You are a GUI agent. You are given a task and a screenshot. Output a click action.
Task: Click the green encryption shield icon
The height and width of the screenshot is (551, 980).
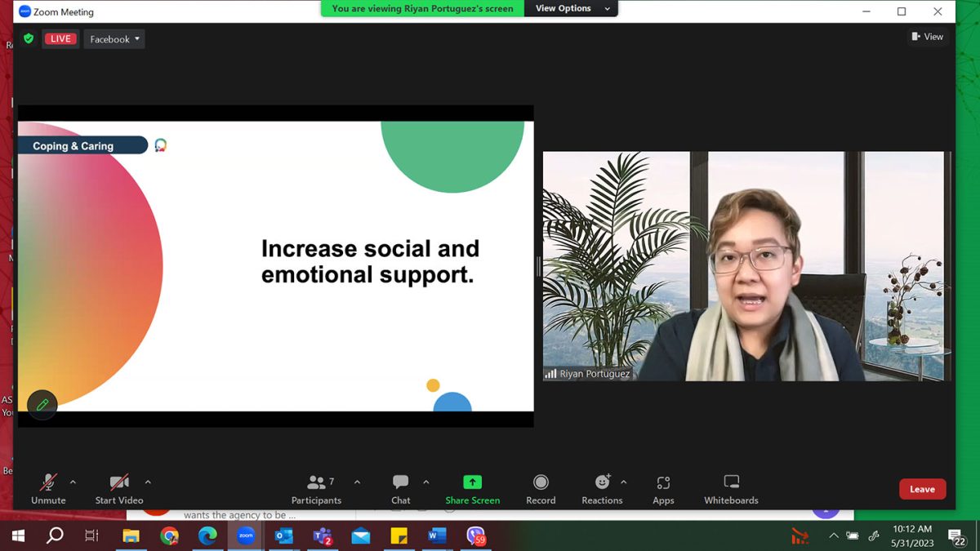(29, 38)
